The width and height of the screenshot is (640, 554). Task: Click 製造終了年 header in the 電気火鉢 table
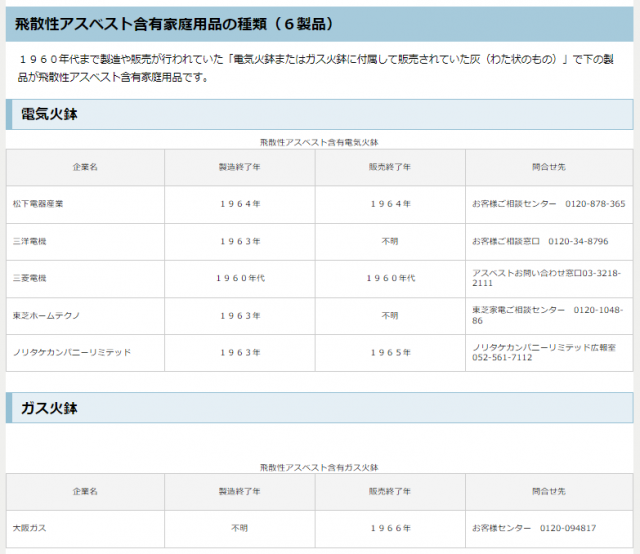pos(240,167)
